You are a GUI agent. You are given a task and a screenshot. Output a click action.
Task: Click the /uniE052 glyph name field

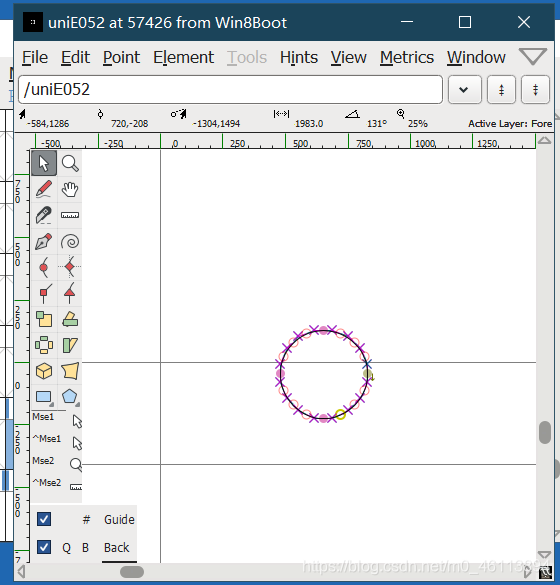tap(230, 90)
